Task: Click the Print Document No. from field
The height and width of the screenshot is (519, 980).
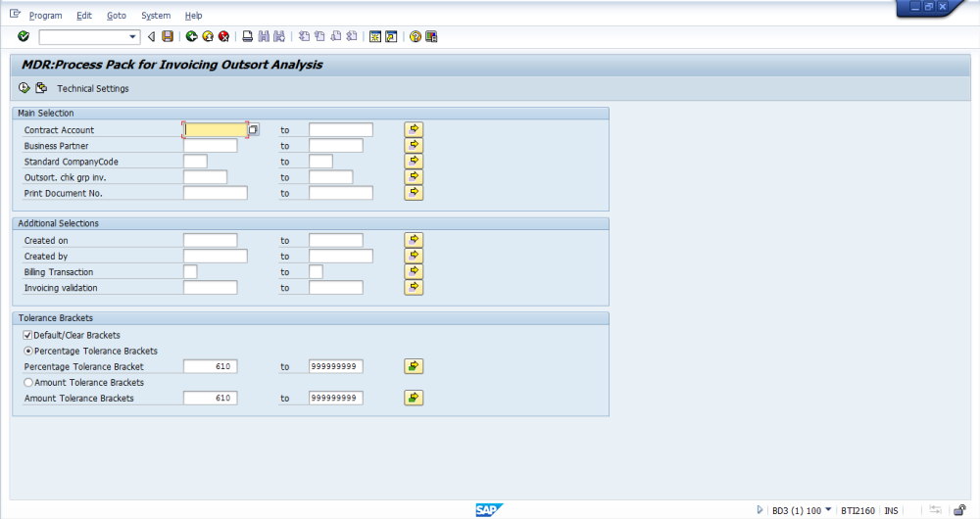Action: point(216,193)
